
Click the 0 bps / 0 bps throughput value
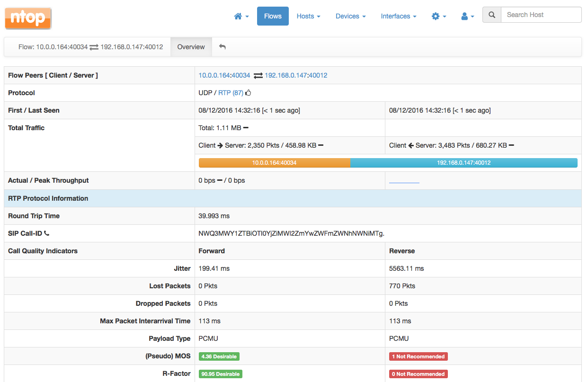tap(222, 180)
